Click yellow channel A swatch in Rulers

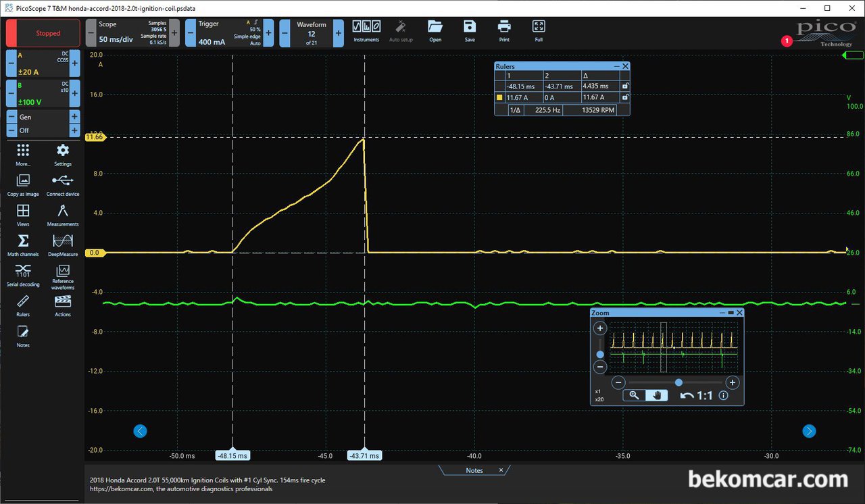[499, 98]
